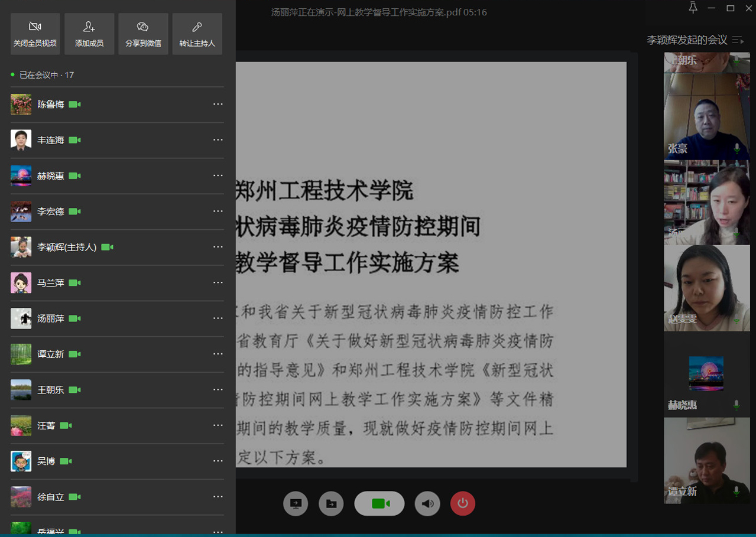This screenshot has width=756, height=537.
Task: Click 汪菁's lotus flower avatar
Action: [x=21, y=425]
